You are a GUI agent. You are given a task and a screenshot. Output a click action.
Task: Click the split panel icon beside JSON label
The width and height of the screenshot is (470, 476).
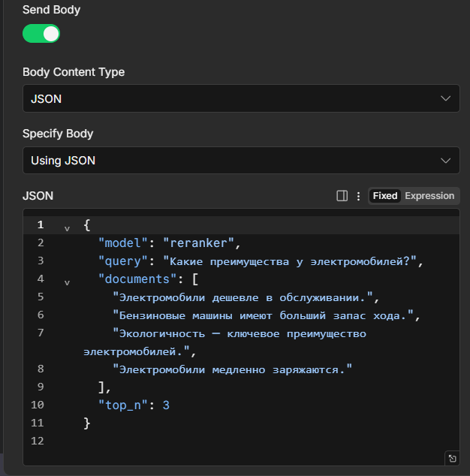[x=342, y=196]
